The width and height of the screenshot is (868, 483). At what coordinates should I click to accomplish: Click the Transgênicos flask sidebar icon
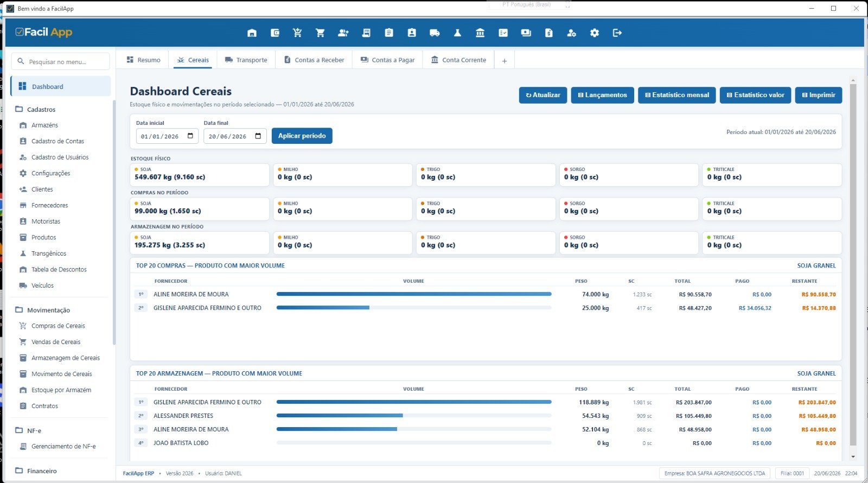coord(23,253)
